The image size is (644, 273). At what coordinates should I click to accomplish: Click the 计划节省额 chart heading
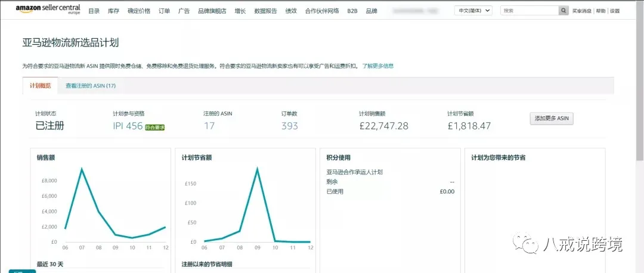click(x=197, y=157)
